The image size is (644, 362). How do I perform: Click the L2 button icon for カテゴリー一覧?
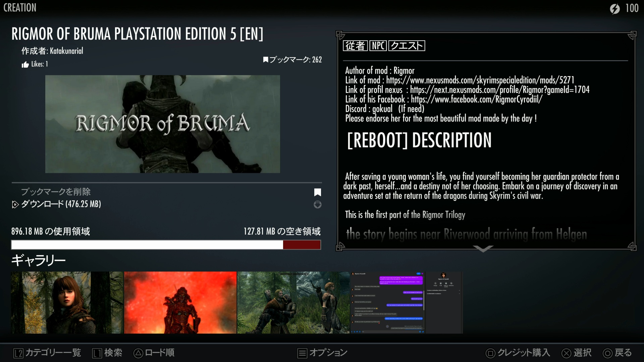18,353
